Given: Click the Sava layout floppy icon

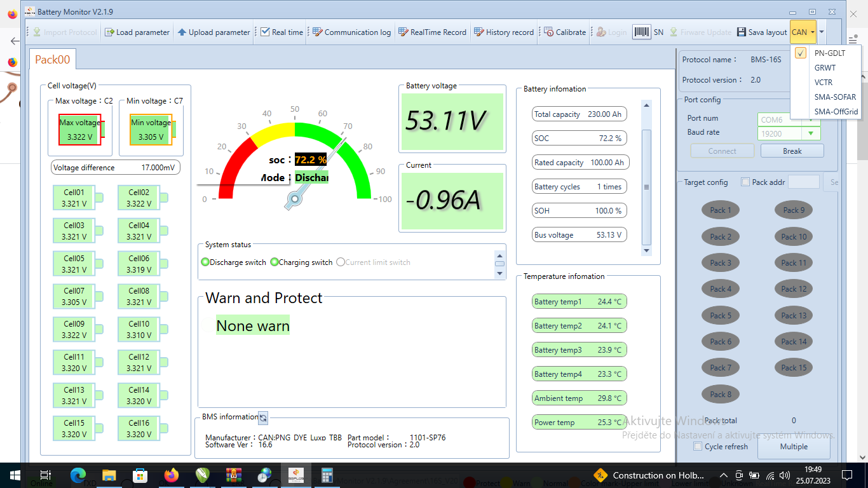Looking at the screenshot, I should 742,32.
